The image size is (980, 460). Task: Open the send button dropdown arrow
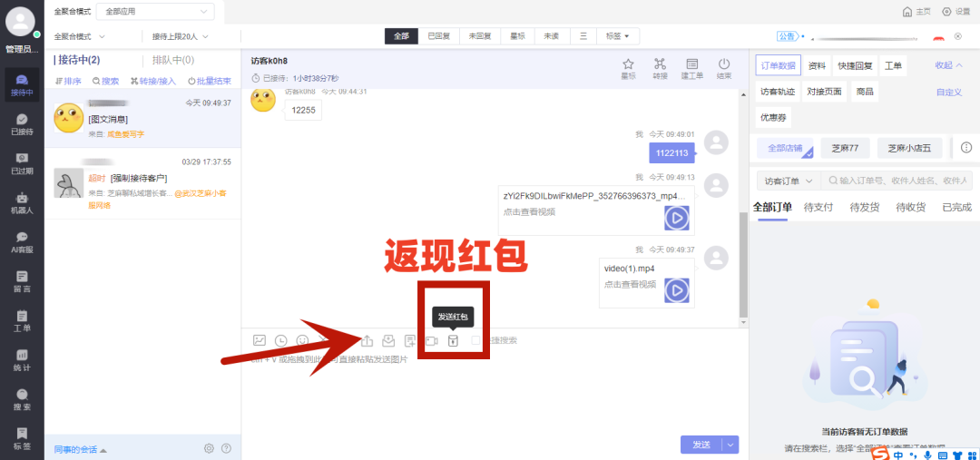(730, 445)
